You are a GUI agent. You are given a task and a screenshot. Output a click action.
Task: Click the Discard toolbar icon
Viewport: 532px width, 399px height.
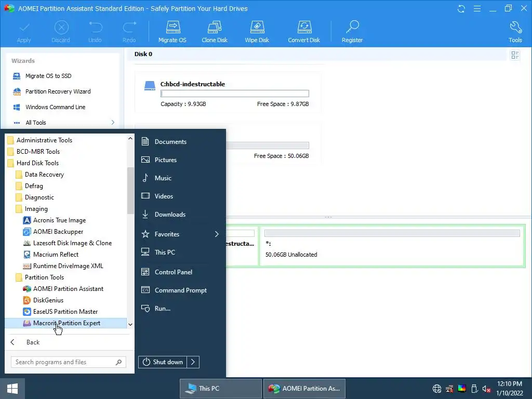pos(61,27)
